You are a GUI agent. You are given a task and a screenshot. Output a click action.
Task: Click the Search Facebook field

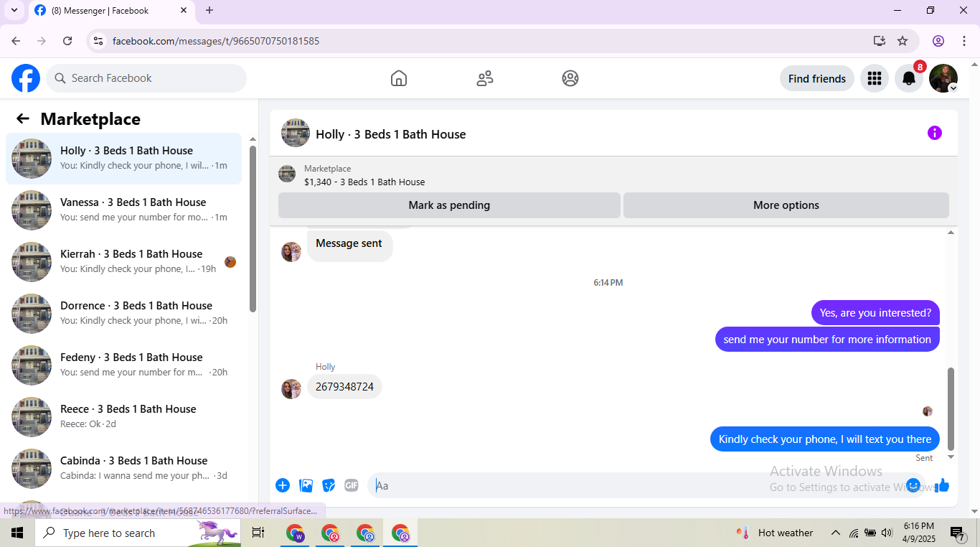pos(146,78)
